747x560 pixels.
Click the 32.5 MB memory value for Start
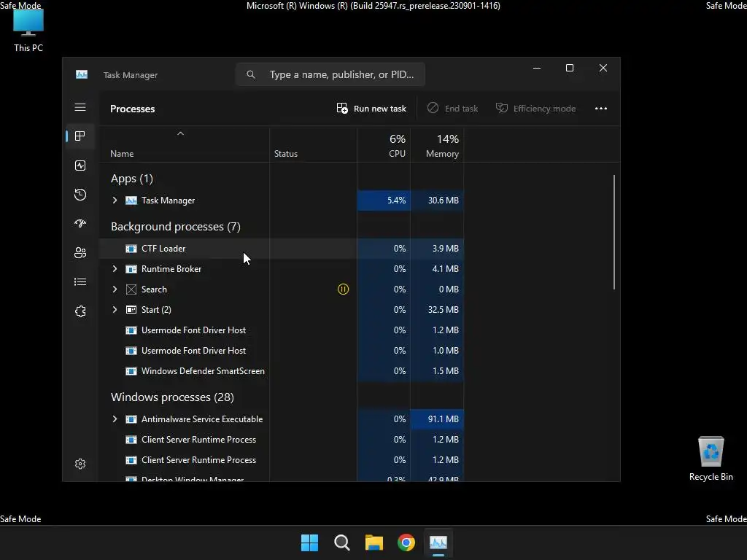(443, 309)
